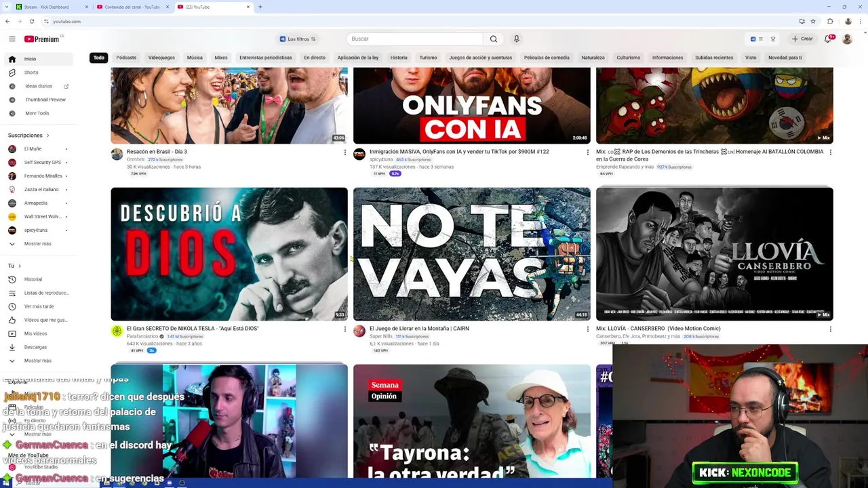Expand the Tú section chevron
The height and width of the screenshot is (488, 868).
click(19, 266)
